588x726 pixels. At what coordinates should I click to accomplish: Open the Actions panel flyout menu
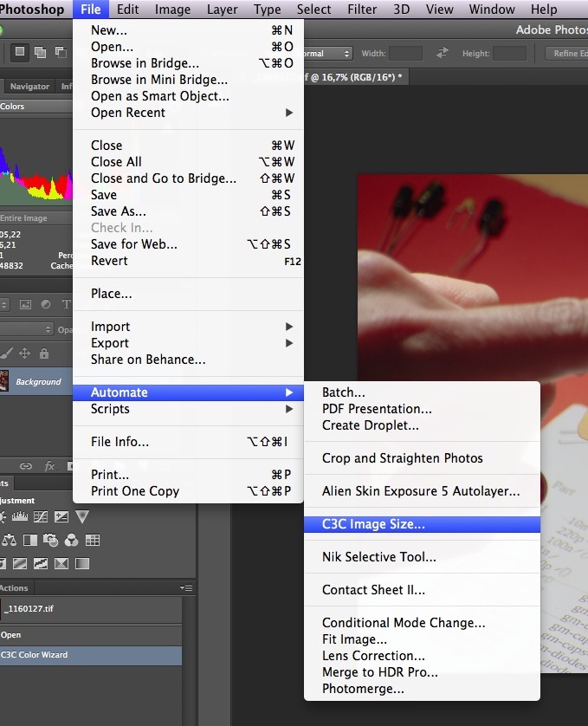coord(186,588)
